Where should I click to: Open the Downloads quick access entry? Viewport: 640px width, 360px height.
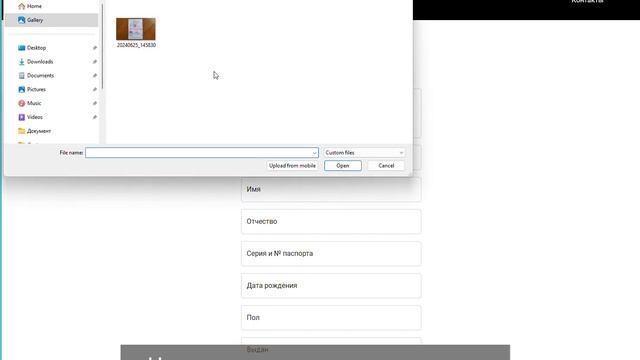click(40, 62)
